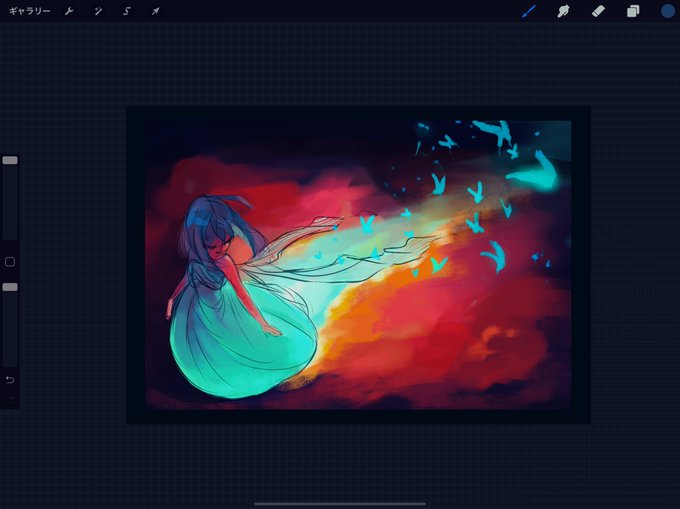The height and width of the screenshot is (509, 680).
Task: Redo with the dimmed redo arrow
Action: (10, 398)
